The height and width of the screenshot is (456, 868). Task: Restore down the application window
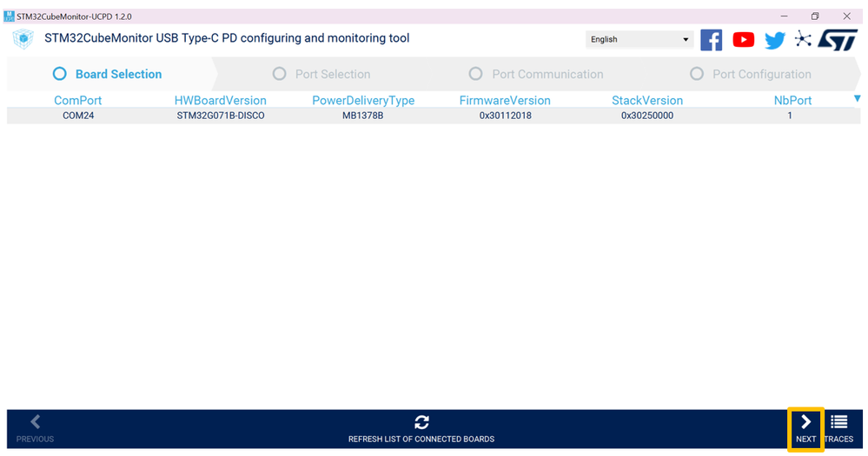(815, 16)
